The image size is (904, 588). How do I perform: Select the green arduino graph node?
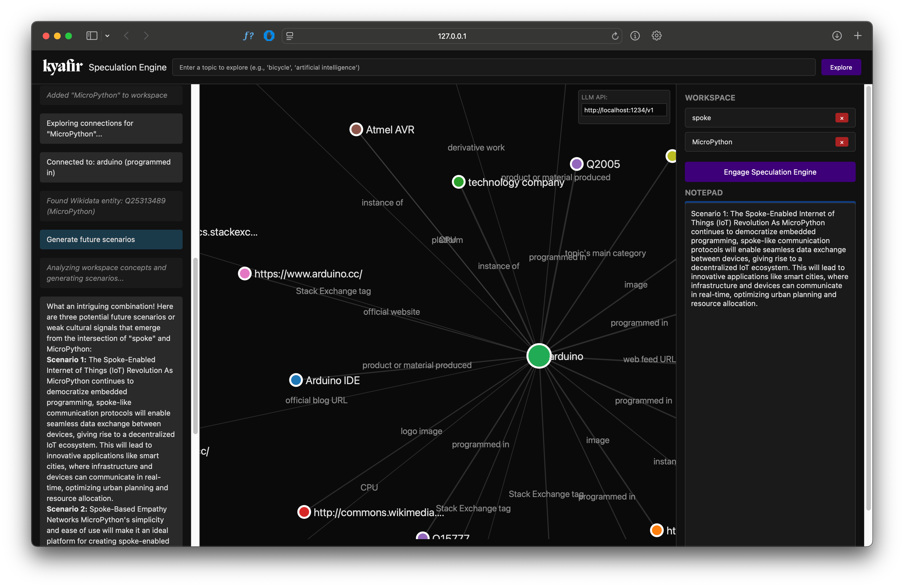pos(539,356)
